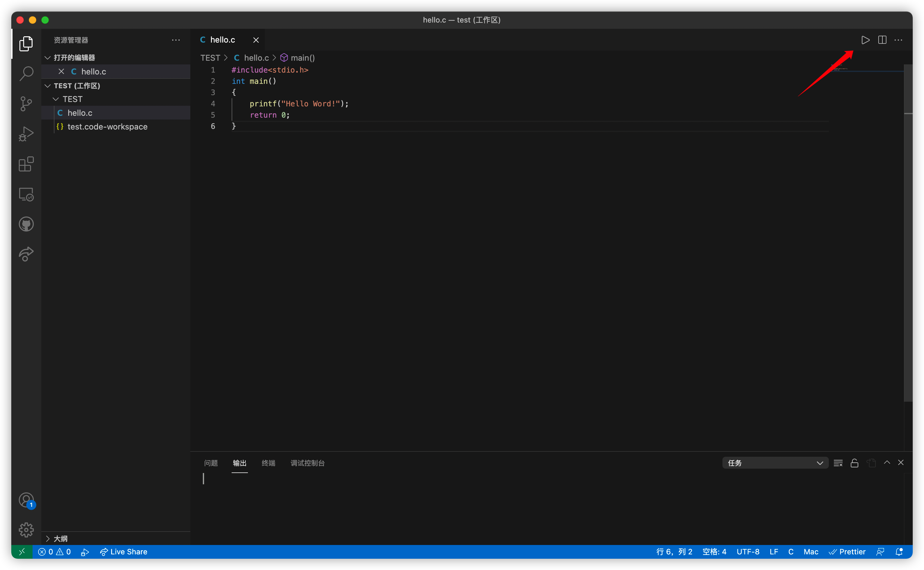Open Explorer views and more actions menu
The width and height of the screenshot is (924, 570).
coord(176,40)
